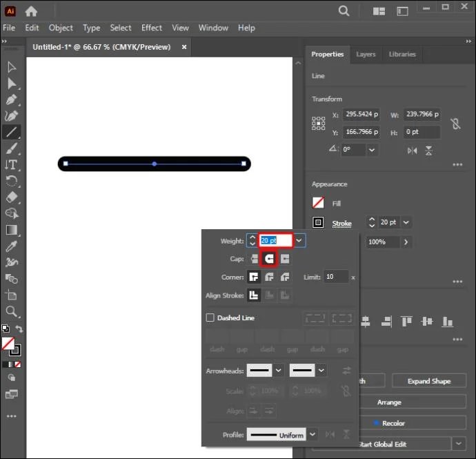
Task: Select the Curvature tool
Action: 12,116
